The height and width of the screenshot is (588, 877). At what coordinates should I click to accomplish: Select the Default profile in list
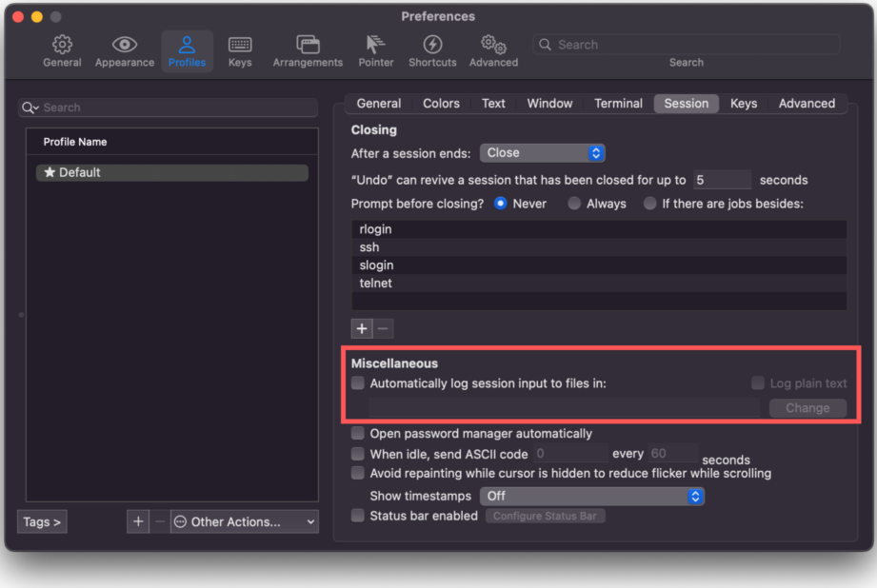[x=171, y=173]
